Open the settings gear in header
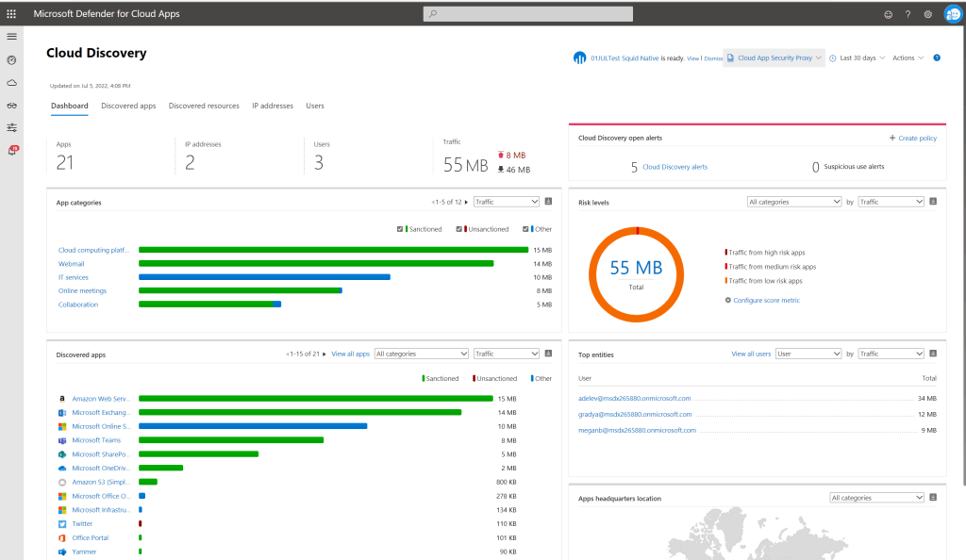Viewport: 966px width, 560px height. [x=927, y=14]
